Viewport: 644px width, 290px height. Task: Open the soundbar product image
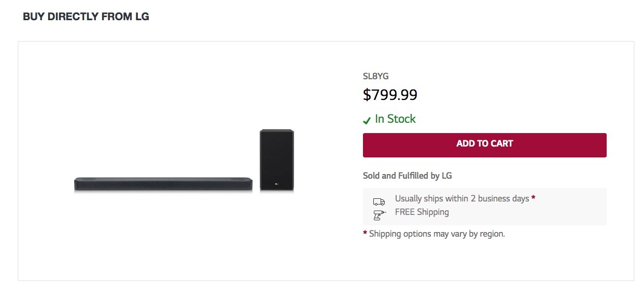[163, 184]
